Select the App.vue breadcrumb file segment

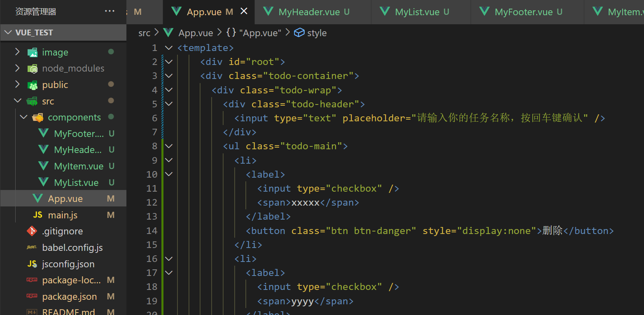click(x=196, y=33)
